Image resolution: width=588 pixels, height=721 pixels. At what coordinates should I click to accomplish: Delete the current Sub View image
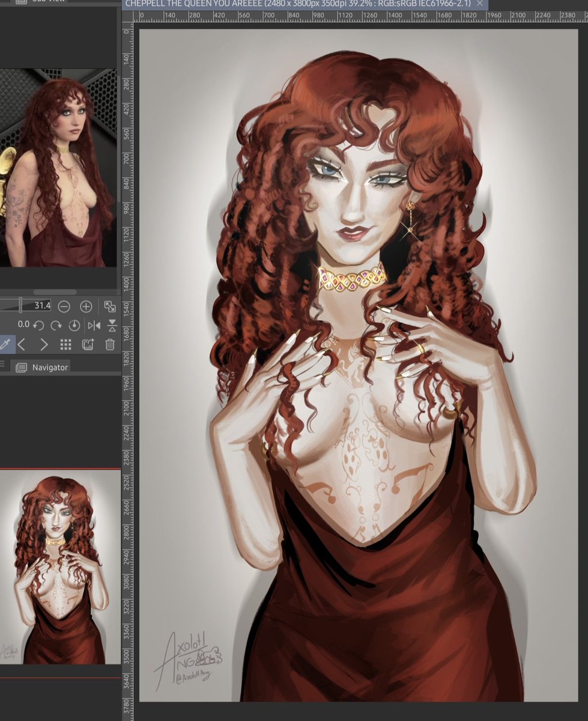pyautogui.click(x=110, y=344)
